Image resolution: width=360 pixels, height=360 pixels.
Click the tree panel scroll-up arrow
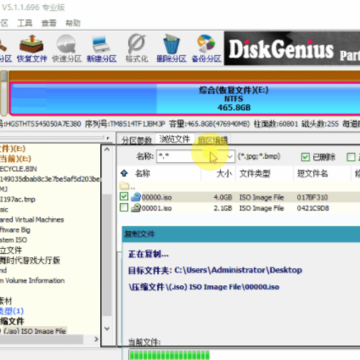coord(107,149)
